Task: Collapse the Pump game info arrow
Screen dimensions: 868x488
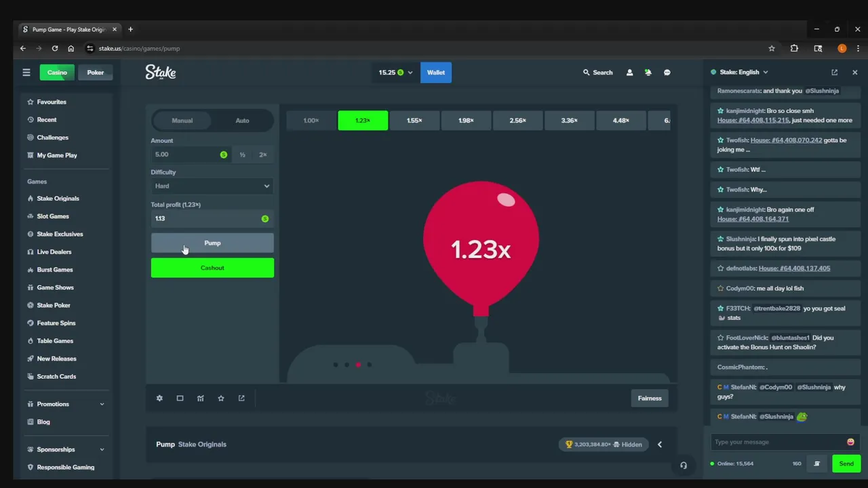Action: tap(660, 445)
